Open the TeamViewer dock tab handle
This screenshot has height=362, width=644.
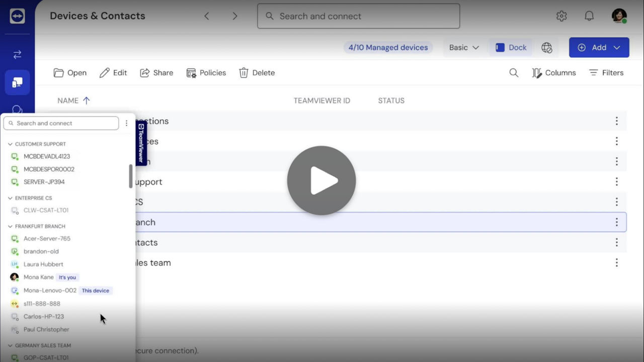tap(141, 143)
